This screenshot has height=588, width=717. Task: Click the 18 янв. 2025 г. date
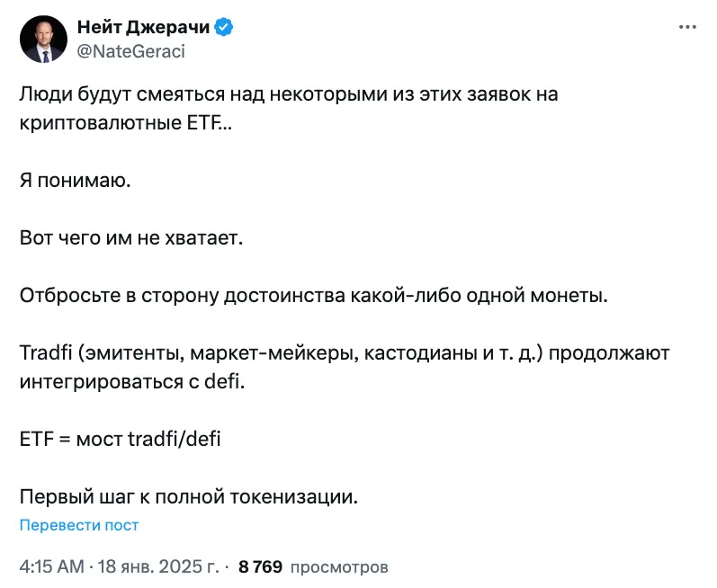[x=158, y=566]
